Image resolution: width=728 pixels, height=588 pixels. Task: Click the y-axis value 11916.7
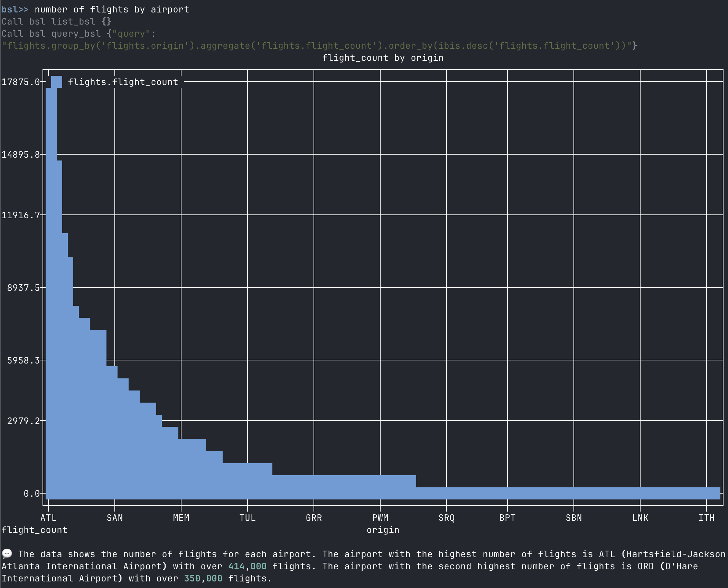(x=21, y=215)
